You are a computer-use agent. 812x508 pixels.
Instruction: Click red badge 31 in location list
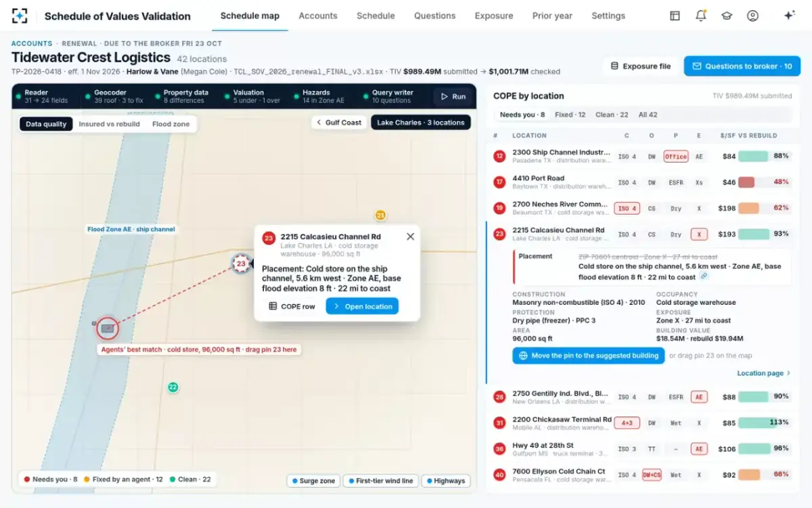(499, 423)
